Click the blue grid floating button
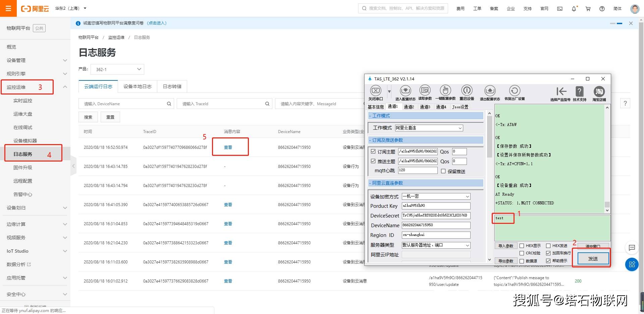 point(632,264)
